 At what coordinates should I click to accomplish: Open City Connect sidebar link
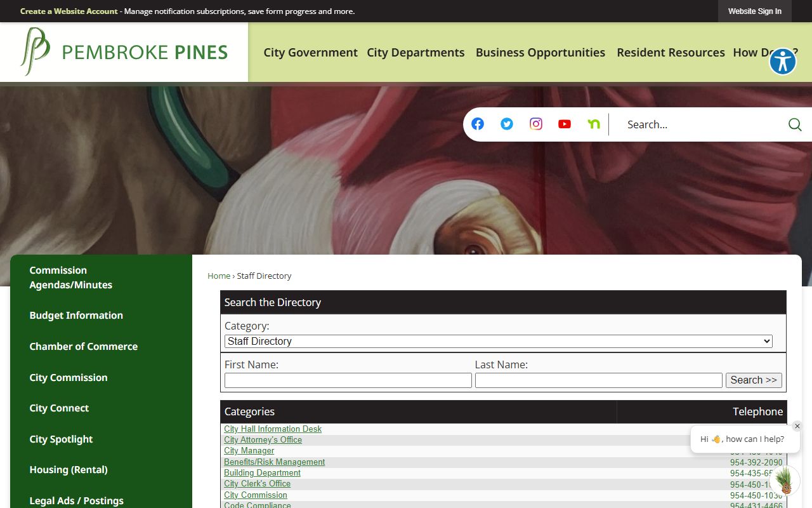[59, 408]
